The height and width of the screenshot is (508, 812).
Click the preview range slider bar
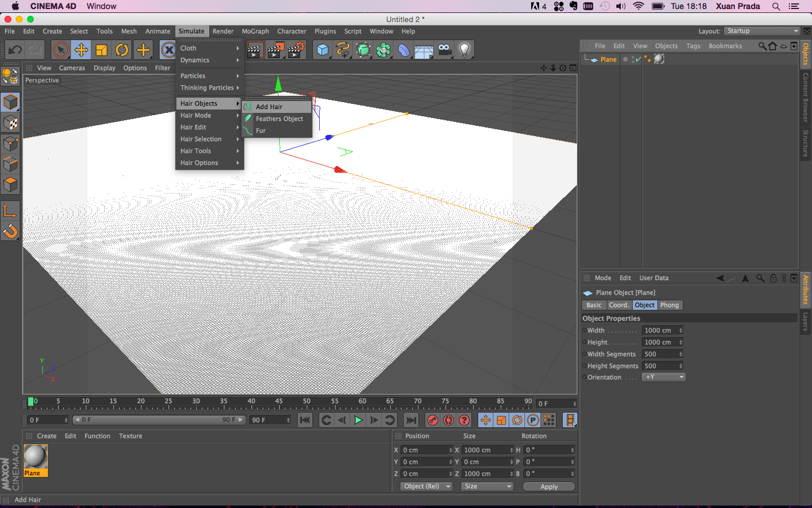click(x=159, y=420)
